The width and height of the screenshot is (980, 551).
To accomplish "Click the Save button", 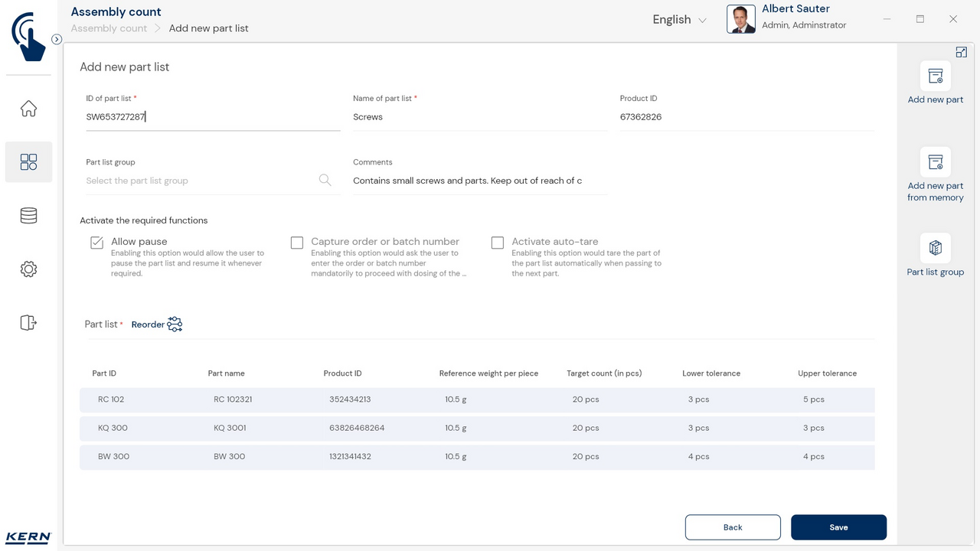I will coord(838,527).
